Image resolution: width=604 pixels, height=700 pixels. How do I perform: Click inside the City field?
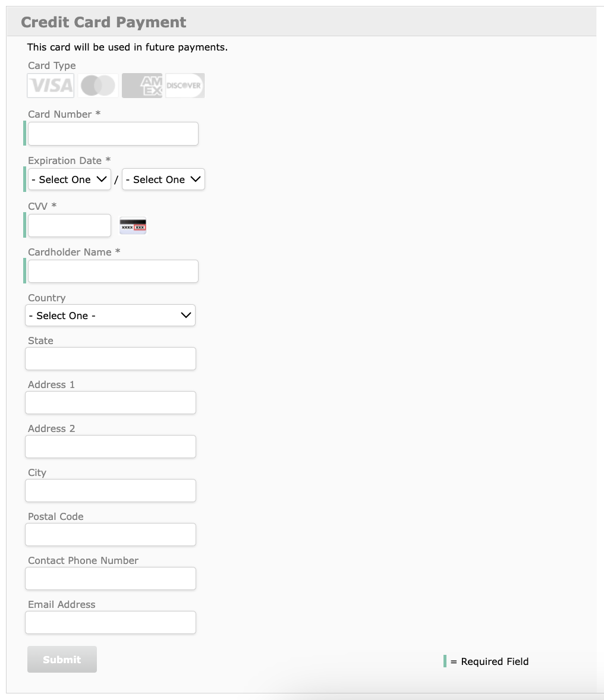[x=110, y=490]
